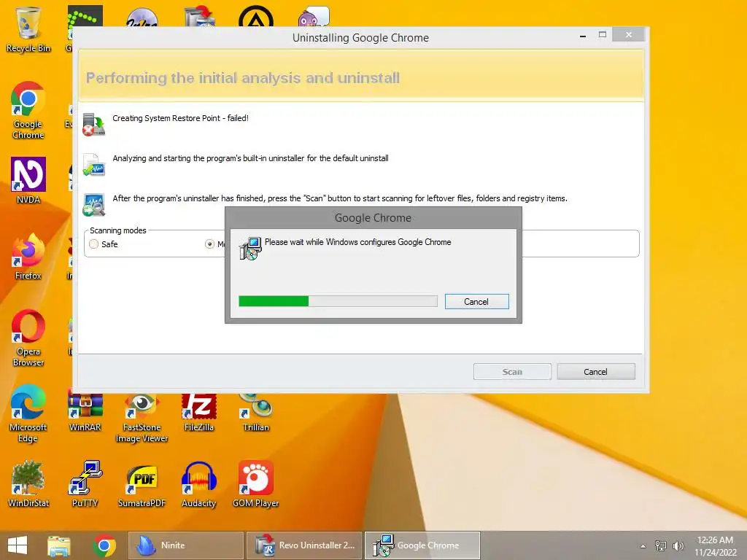The width and height of the screenshot is (747, 560).
Task: Open the FastStone Image Viewer shortcut
Action: [142, 418]
